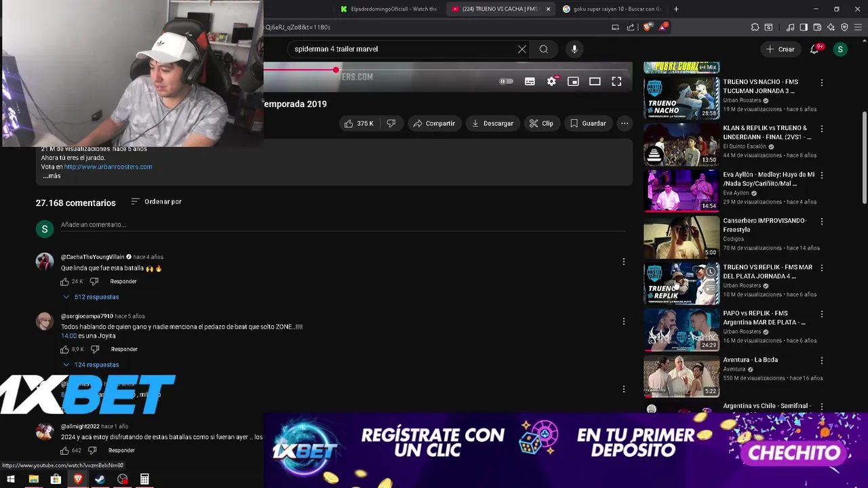The height and width of the screenshot is (488, 868).
Task: Open a new browser tab
Action: click(676, 9)
